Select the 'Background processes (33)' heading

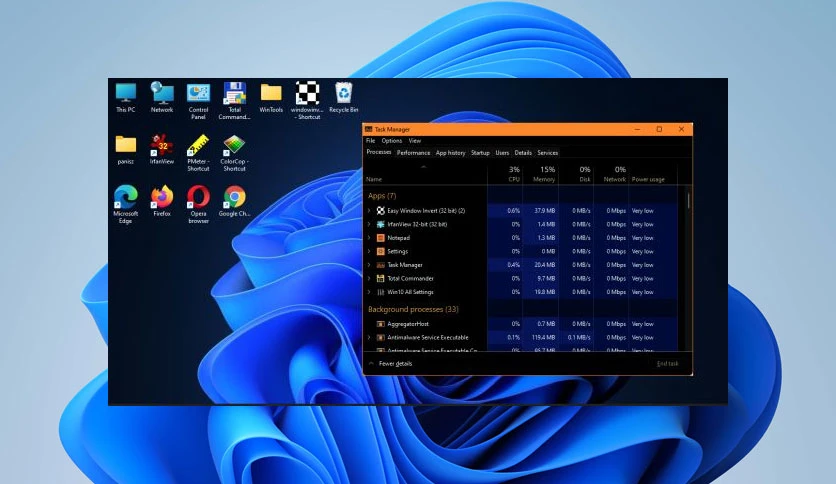click(413, 309)
